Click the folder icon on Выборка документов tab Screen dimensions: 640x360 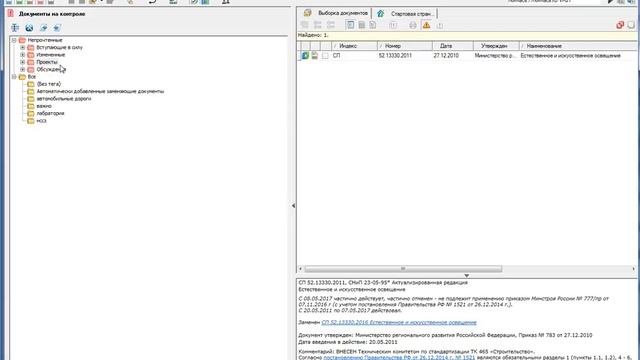(x=307, y=13)
